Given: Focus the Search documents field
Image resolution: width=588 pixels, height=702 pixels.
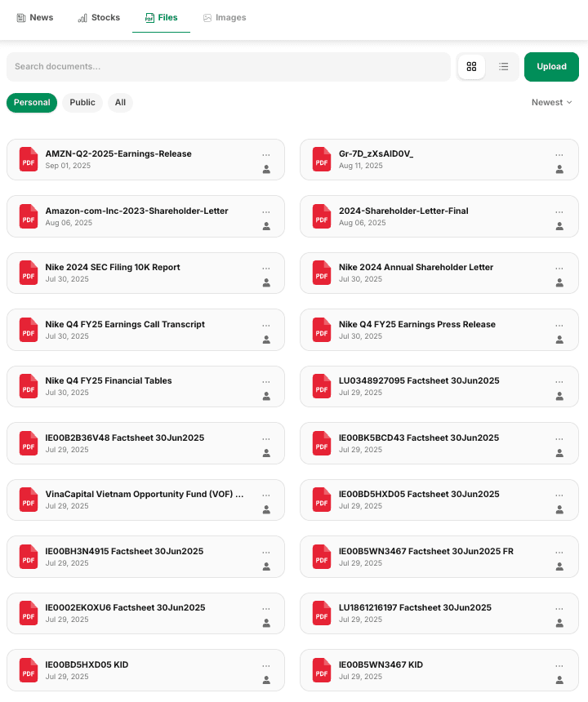Looking at the screenshot, I should point(229,67).
